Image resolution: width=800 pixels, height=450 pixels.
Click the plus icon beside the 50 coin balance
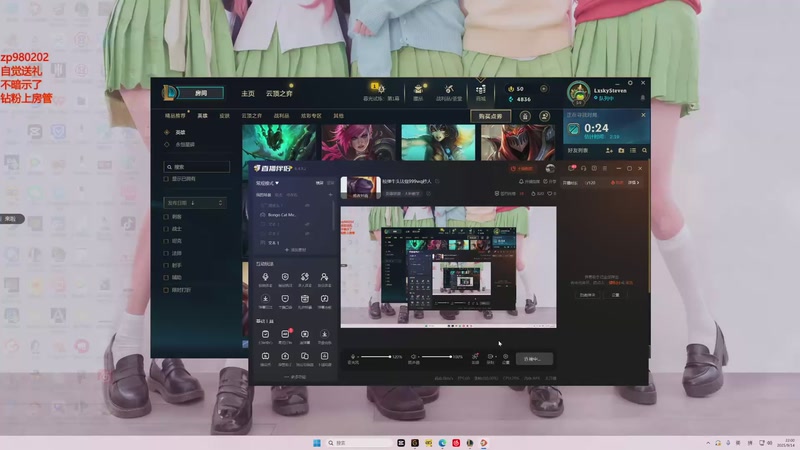pos(543,89)
